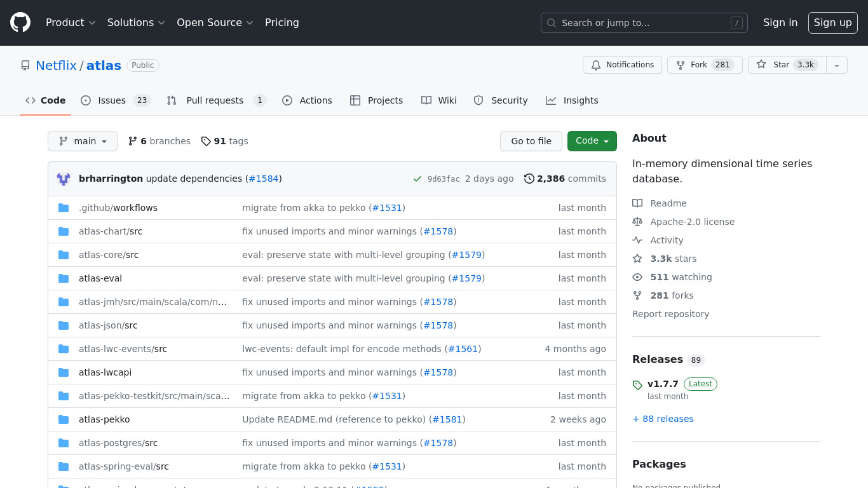This screenshot has width=868, height=488.
Task: Click the tag icon next to v1.7.7
Action: click(x=637, y=385)
